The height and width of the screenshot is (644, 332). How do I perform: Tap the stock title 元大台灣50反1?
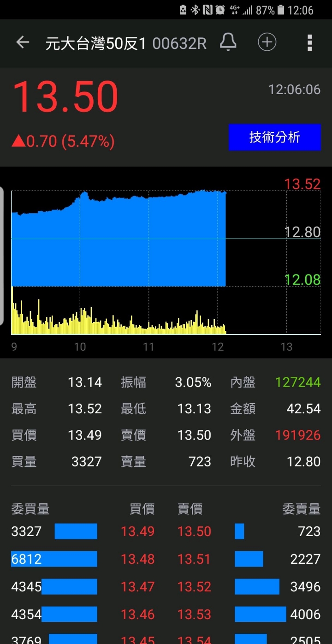click(x=96, y=43)
